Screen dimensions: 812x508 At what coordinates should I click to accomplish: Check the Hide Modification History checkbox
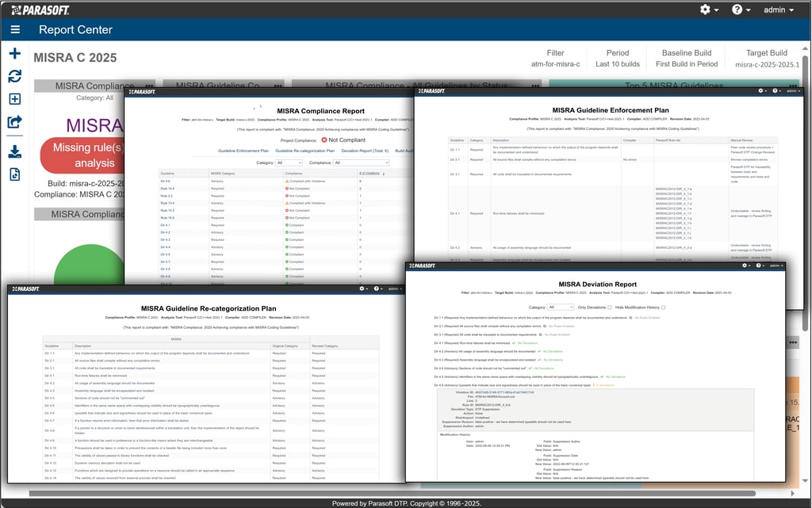664,307
